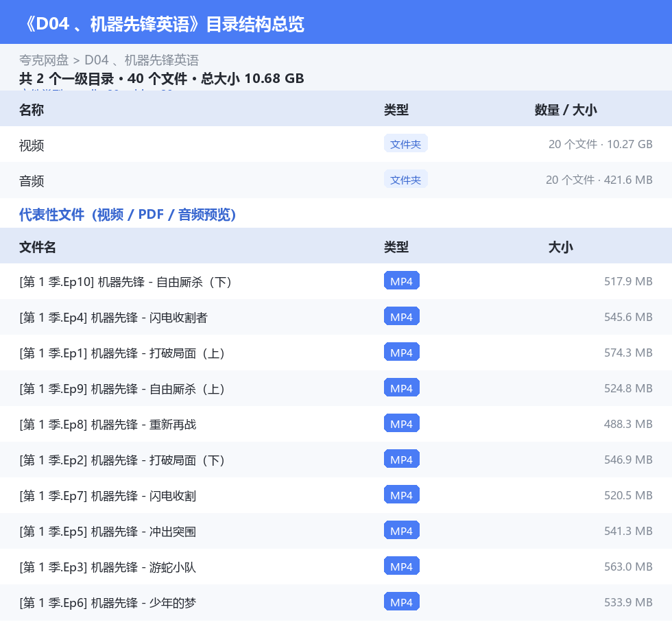Select file Ep1 打破局面（上）
The image size is (672, 642).
click(x=122, y=353)
